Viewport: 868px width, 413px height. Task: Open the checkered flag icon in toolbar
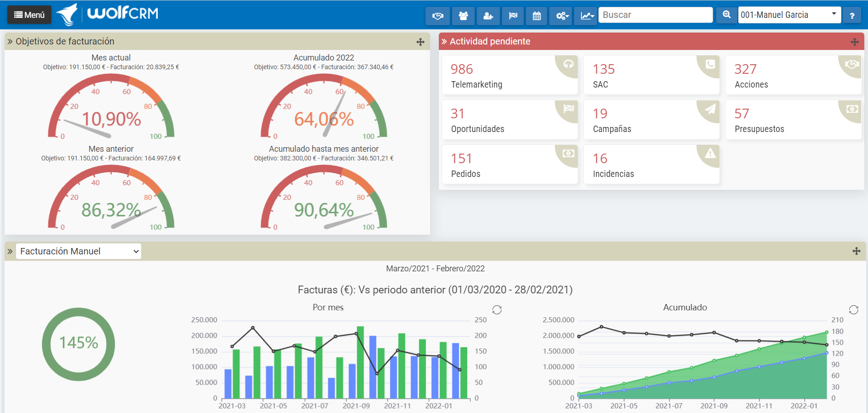coord(513,16)
